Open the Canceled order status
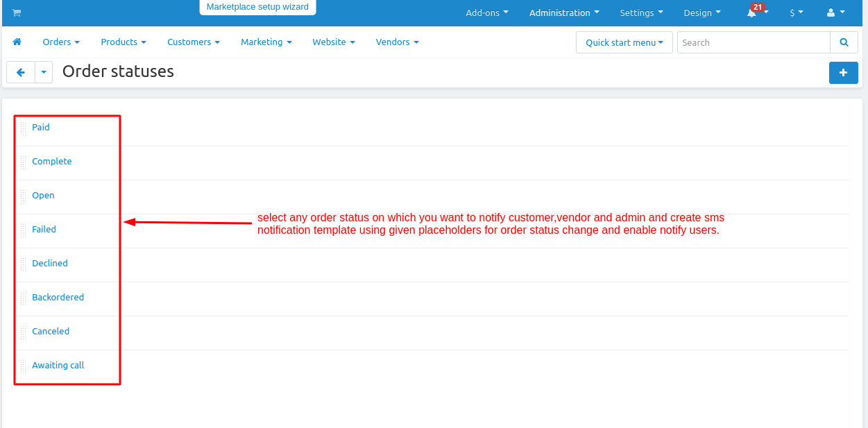The width and height of the screenshot is (868, 428). pos(51,332)
